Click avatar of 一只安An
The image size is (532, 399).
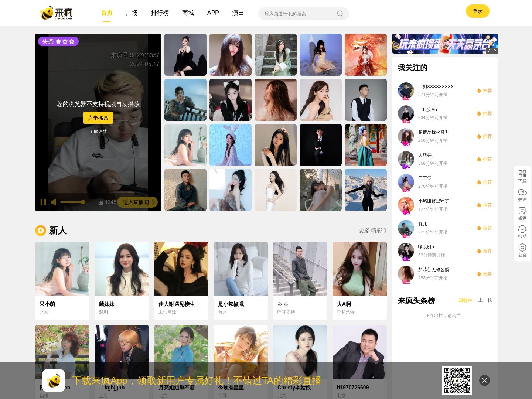click(406, 114)
